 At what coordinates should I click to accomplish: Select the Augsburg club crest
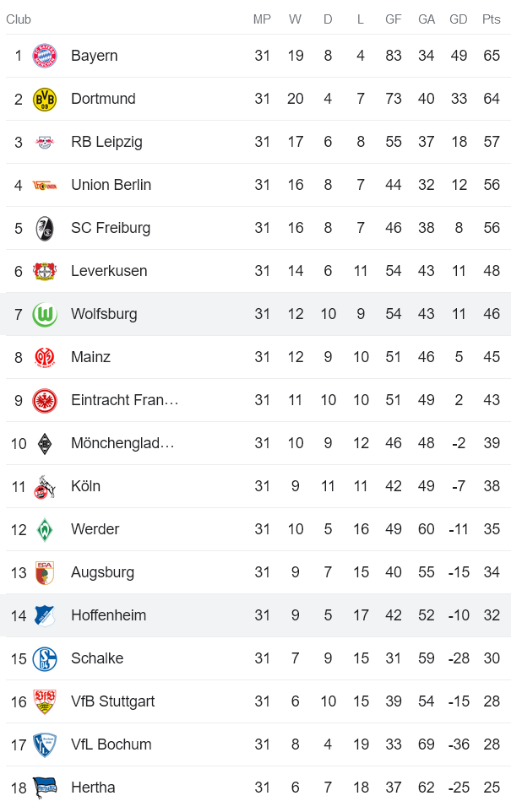click(x=46, y=572)
